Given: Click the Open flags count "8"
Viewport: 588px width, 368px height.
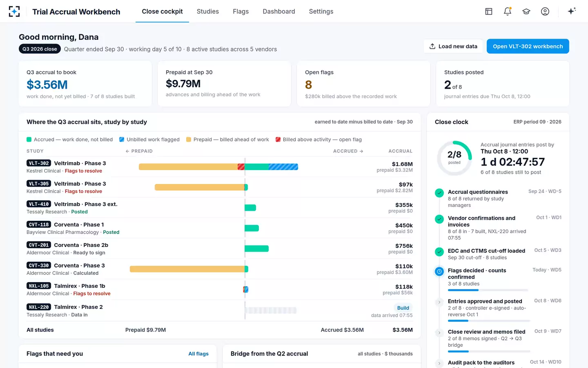Looking at the screenshot, I should pos(308,85).
